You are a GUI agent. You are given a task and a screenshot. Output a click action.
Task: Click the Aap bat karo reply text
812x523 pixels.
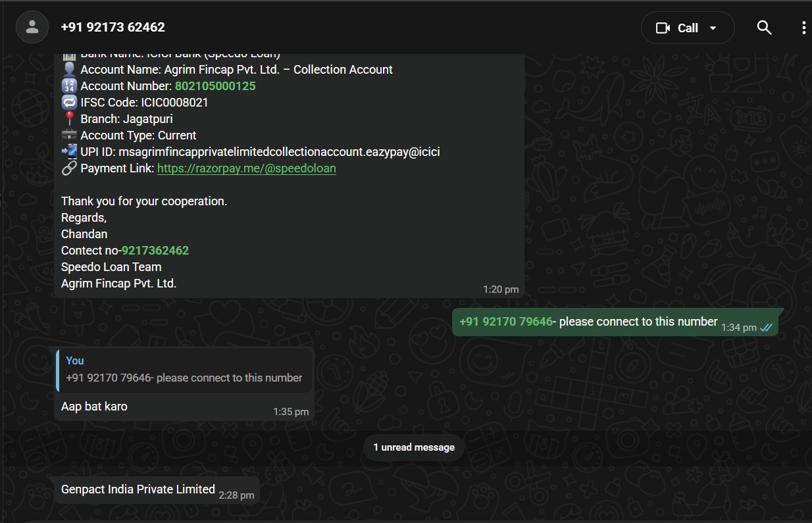click(x=94, y=407)
